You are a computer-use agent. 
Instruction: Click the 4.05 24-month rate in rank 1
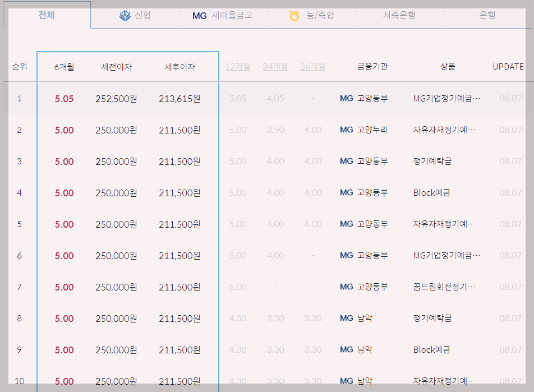point(275,99)
